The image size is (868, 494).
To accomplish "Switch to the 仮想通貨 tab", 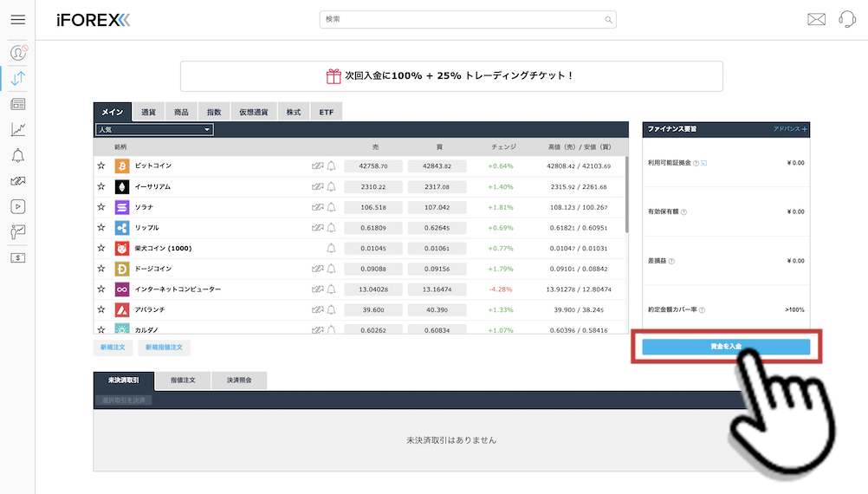I will click(x=254, y=113).
